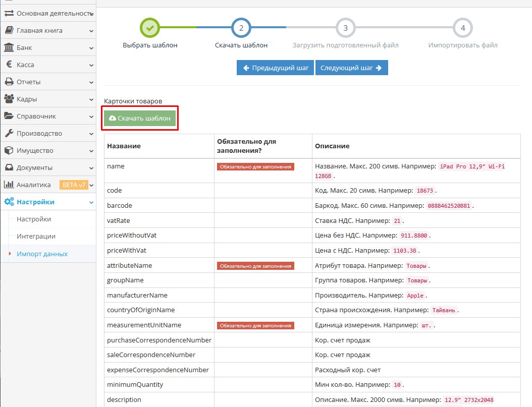Open Импорт данных in the sidebar
Viewport: 532px width, 407px height.
click(42, 254)
